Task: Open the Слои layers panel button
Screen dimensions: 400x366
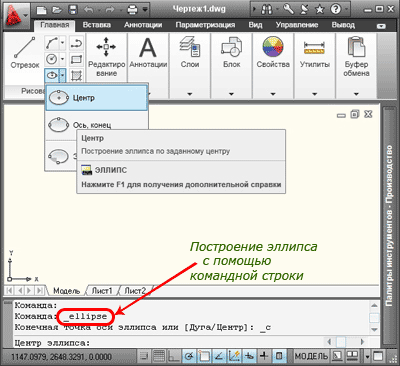Action: (190, 53)
